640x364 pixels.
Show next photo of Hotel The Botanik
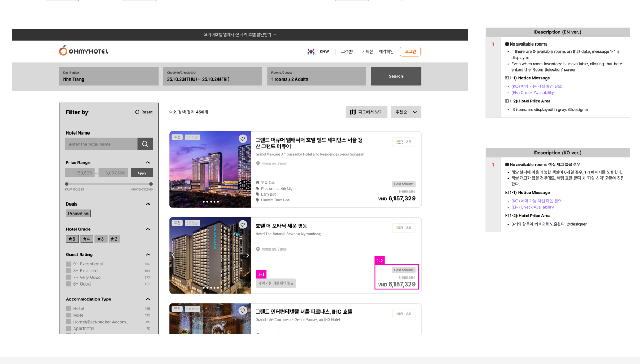247,255
